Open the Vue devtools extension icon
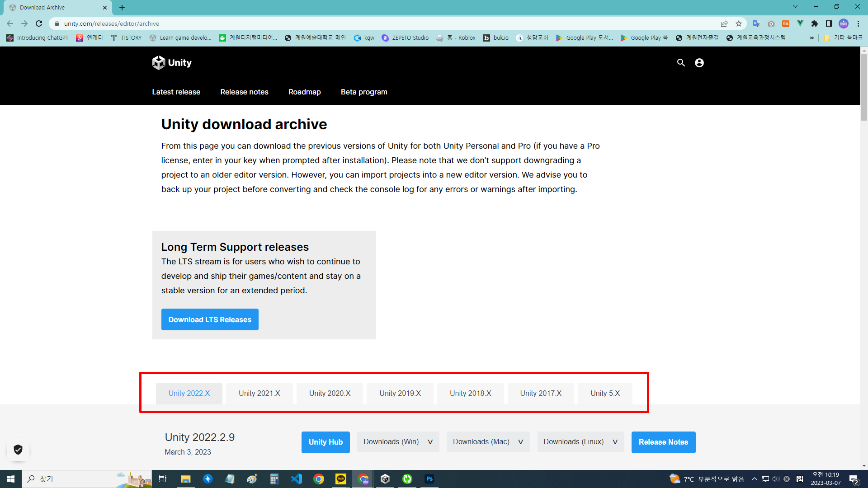The height and width of the screenshot is (488, 868). (800, 23)
